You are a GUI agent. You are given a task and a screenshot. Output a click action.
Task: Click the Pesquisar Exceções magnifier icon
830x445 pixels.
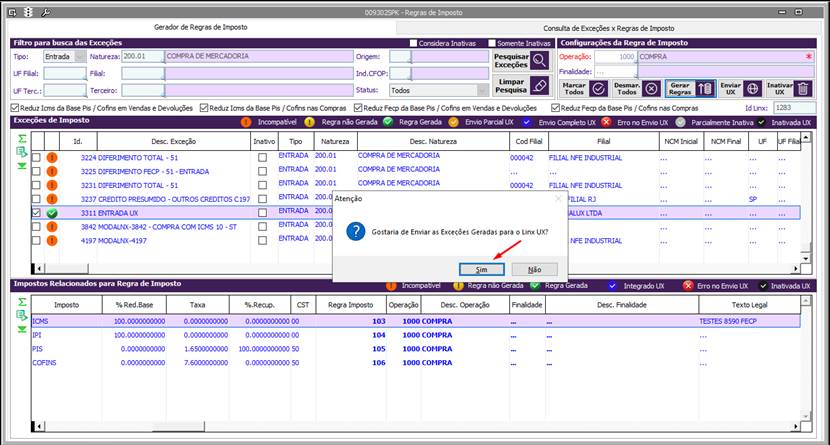click(540, 60)
